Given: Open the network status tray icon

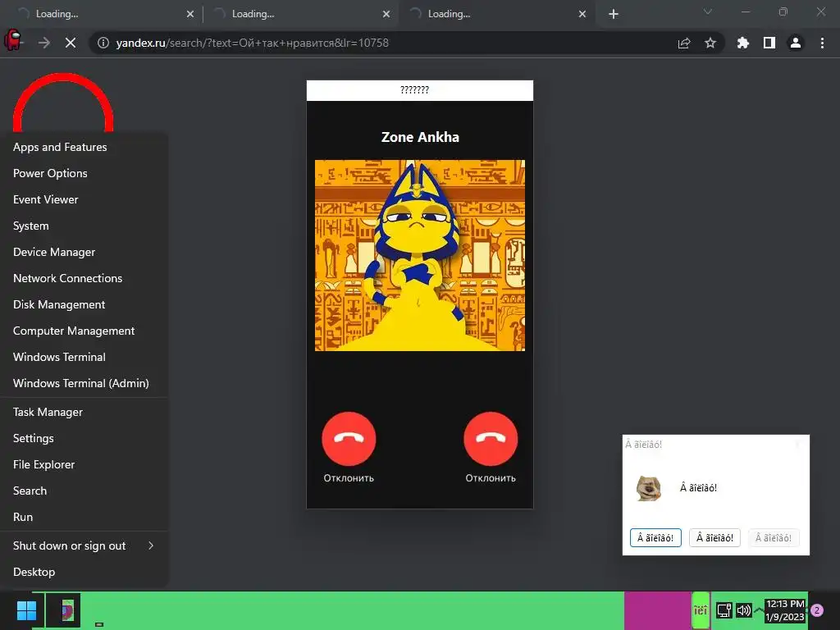Looking at the screenshot, I should [724, 610].
